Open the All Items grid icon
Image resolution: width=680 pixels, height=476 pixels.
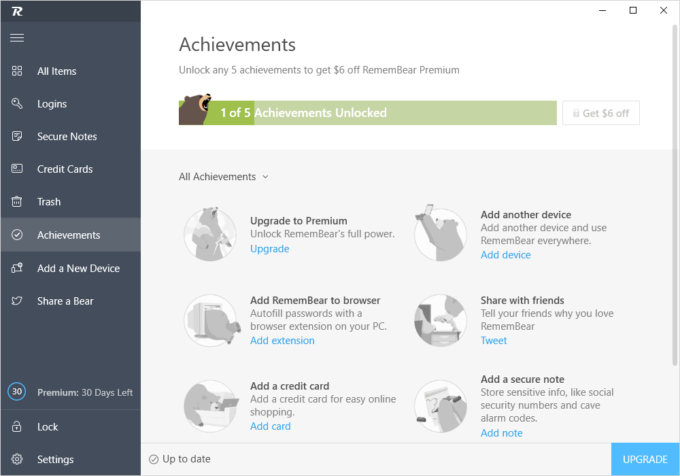tap(17, 71)
